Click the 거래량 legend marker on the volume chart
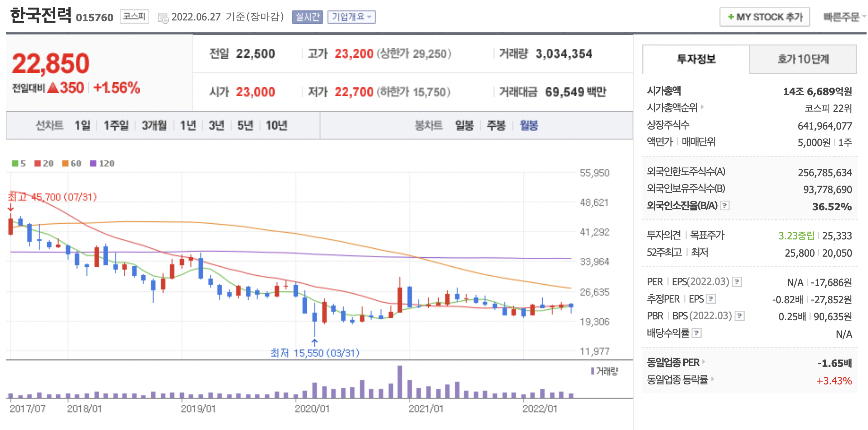This screenshot has height=430, width=868. 593,371
